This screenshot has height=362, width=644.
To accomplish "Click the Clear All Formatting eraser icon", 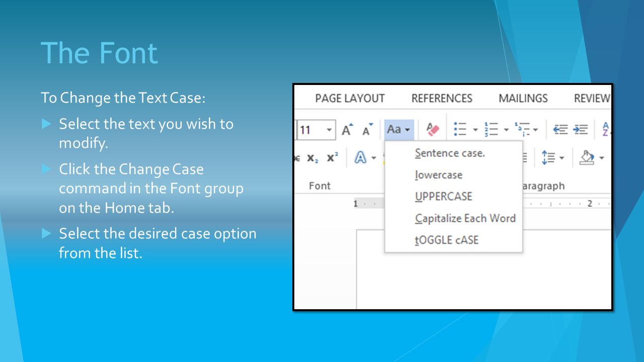I will pyautogui.click(x=433, y=130).
